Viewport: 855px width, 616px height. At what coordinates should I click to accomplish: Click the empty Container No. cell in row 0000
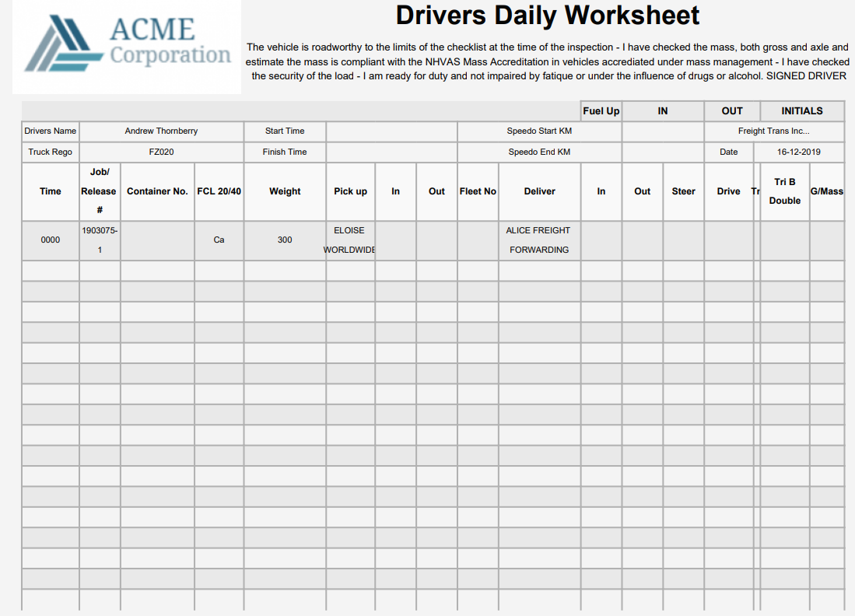(x=157, y=240)
